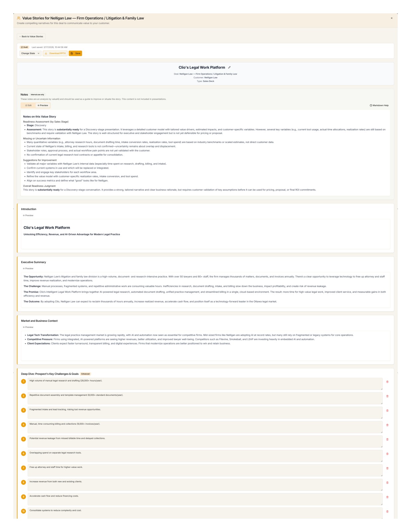
Task: Click the Last saved timestamp
Action: click(50, 47)
